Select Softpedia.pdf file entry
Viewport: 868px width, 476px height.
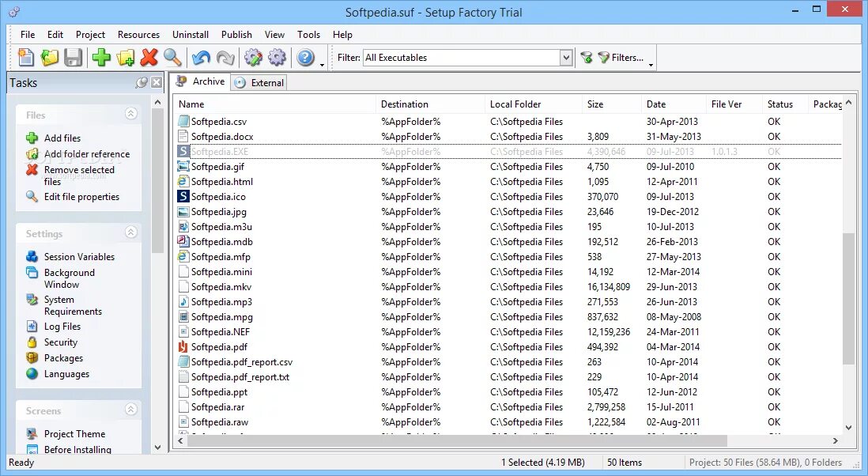(x=508, y=347)
